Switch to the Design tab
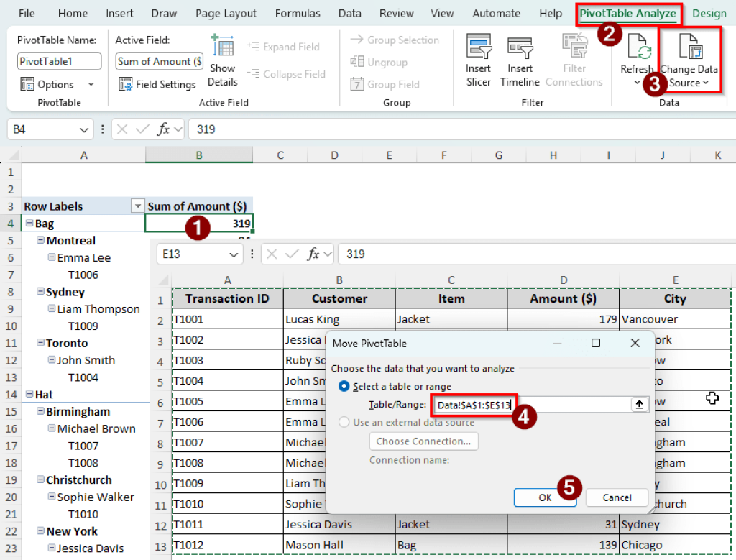736x560 pixels. point(709,13)
